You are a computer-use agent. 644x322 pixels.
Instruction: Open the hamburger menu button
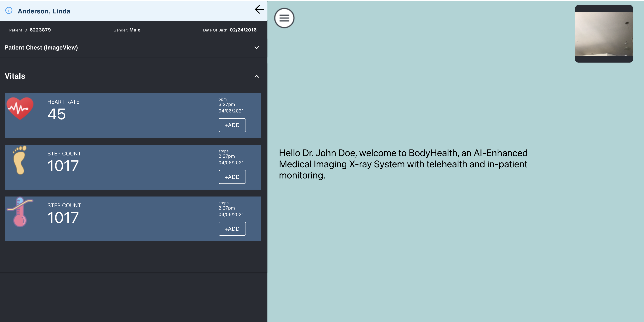[x=284, y=18]
